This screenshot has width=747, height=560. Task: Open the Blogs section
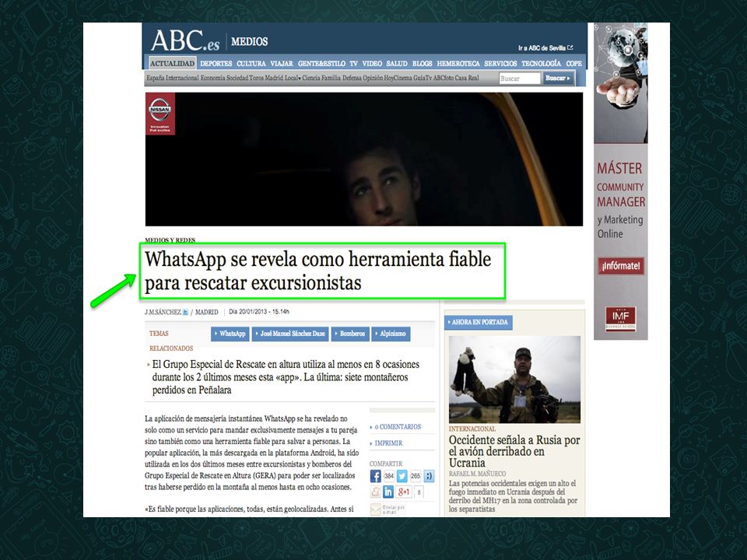point(422,63)
